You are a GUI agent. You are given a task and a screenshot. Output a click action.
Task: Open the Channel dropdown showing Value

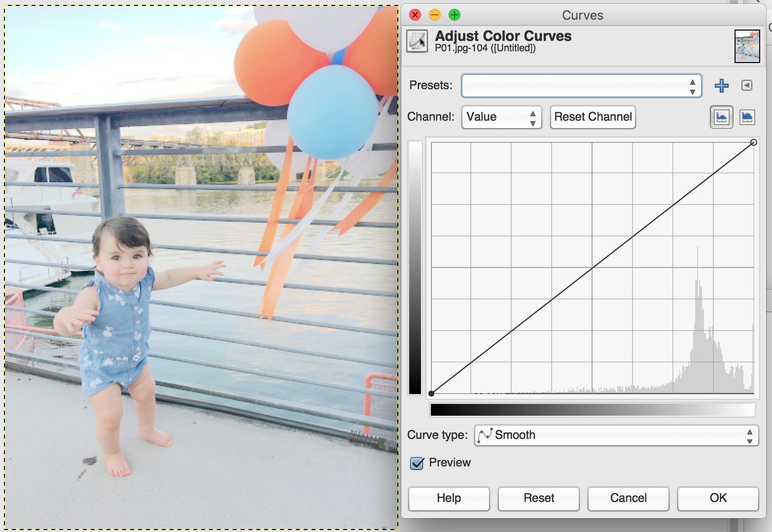coord(501,117)
